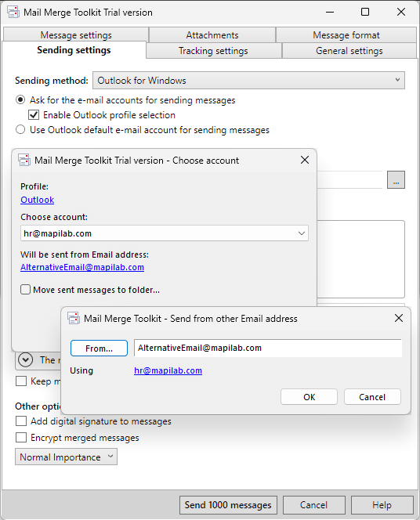Open the Sending method dropdown
This screenshot has height=520, width=420.
point(248,80)
